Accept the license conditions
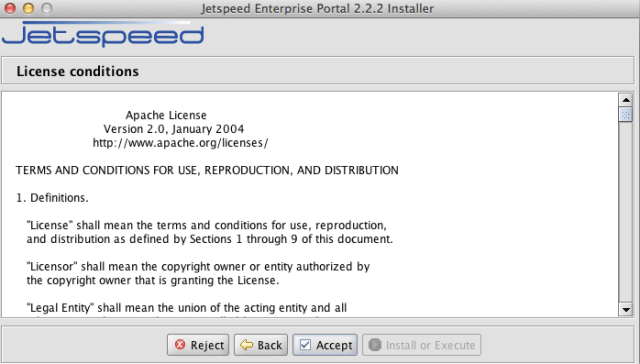This screenshot has height=364, width=640. 325,345
